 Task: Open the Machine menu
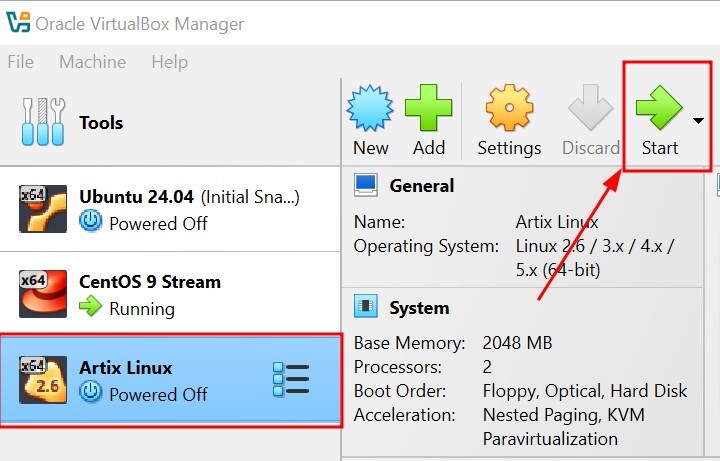coord(92,62)
